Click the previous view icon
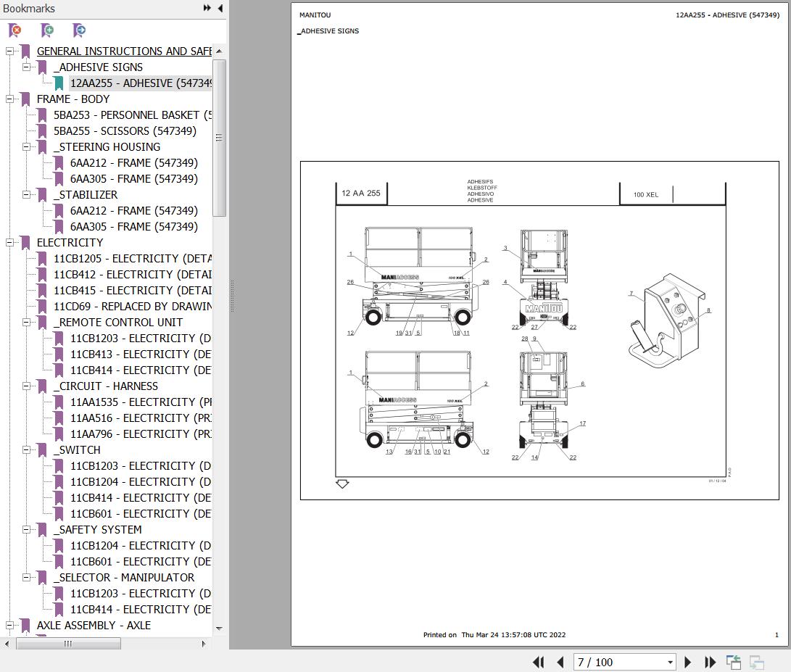This screenshot has height=672, width=791. click(x=734, y=662)
